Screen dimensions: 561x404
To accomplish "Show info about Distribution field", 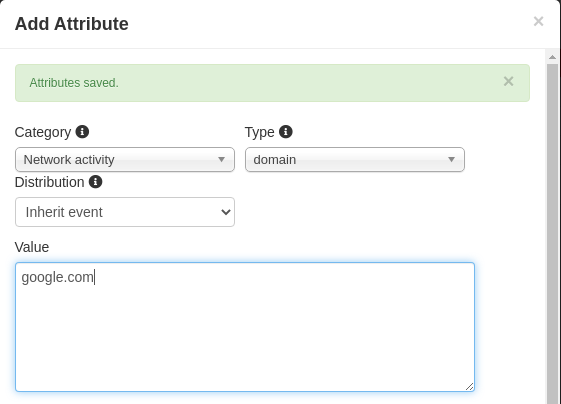I will pos(95,182).
